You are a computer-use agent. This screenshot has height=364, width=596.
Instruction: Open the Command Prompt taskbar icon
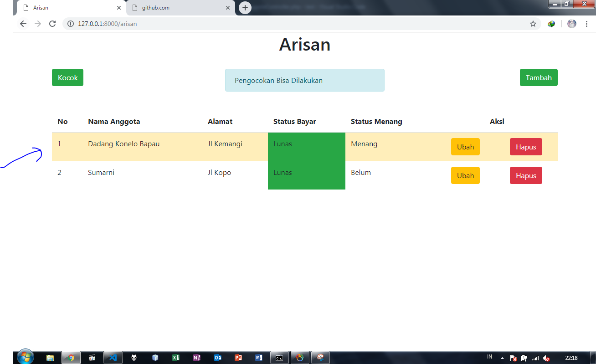[x=279, y=358]
